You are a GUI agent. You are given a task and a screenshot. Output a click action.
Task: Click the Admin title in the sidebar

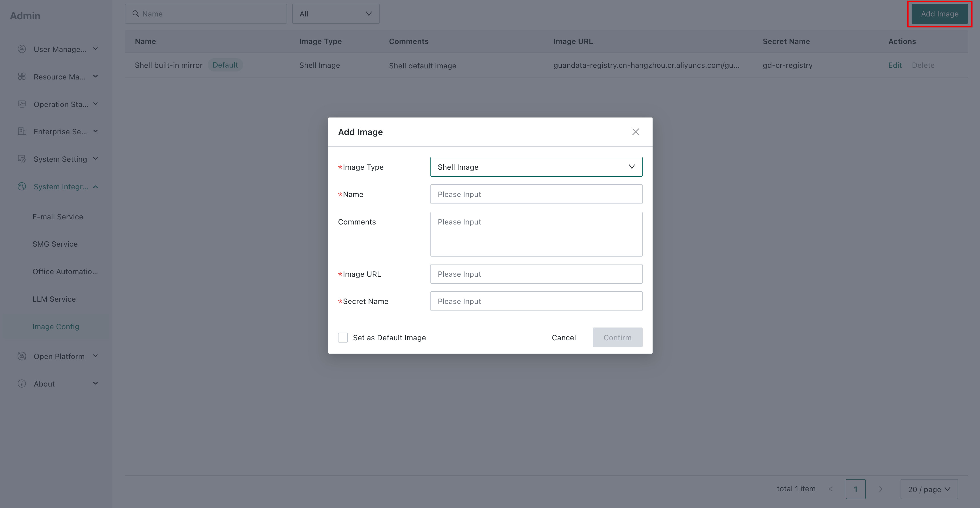[x=25, y=16]
